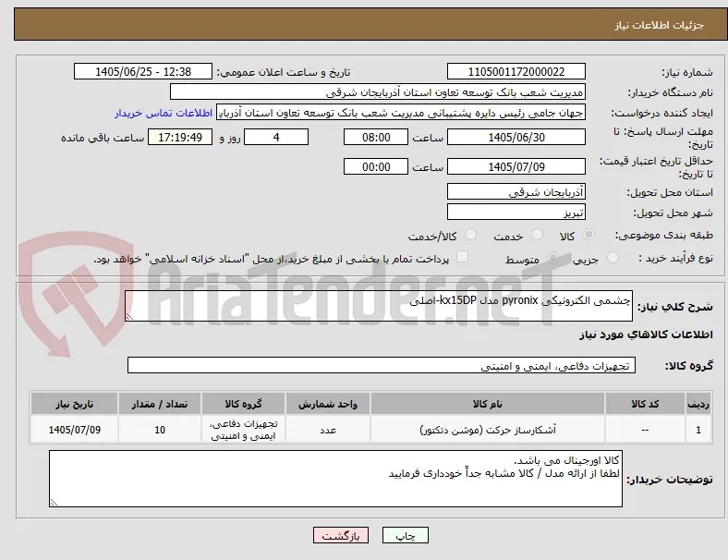728x560 pixels.
Task: Click row number 1 cell
Action: [698, 430]
